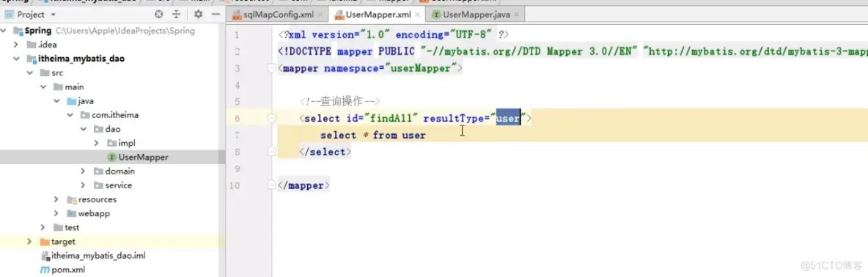This screenshot has height=277, width=868.
Task: Fold the select tag at line 6
Action: [x=271, y=118]
